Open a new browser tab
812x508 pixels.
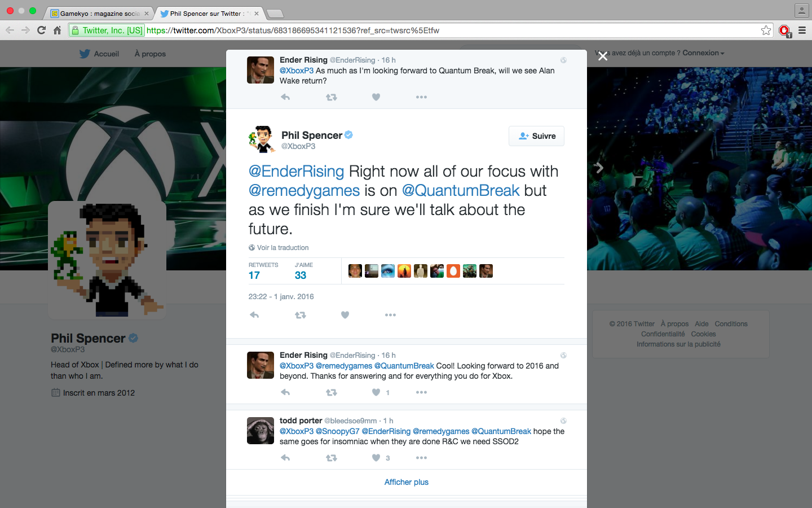coord(275,14)
